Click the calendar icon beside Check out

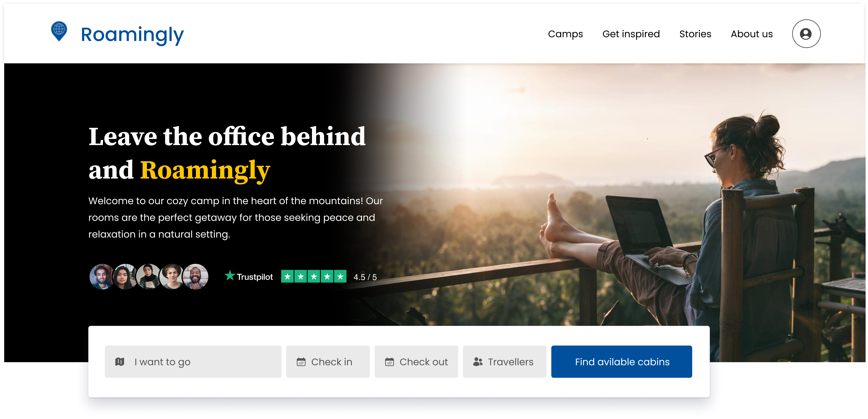click(x=389, y=362)
